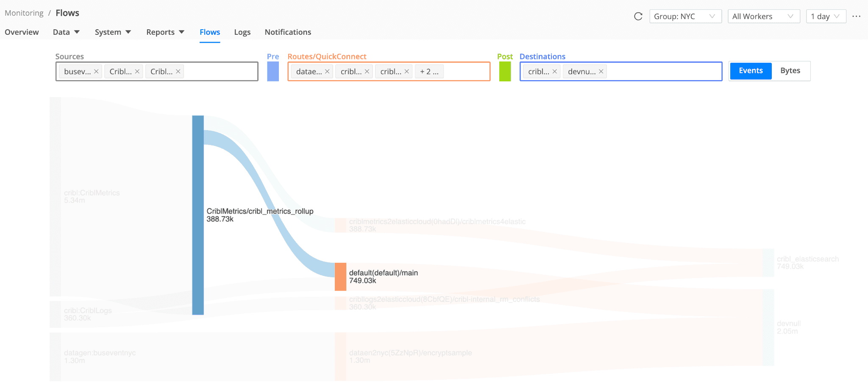This screenshot has width=868, height=387.
Task: Open the three-dot more options menu
Action: tap(856, 17)
